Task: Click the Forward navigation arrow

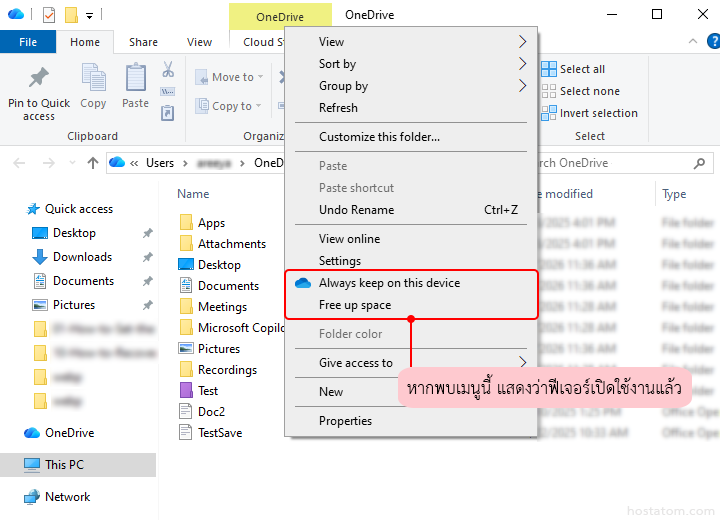Action: [x=49, y=163]
